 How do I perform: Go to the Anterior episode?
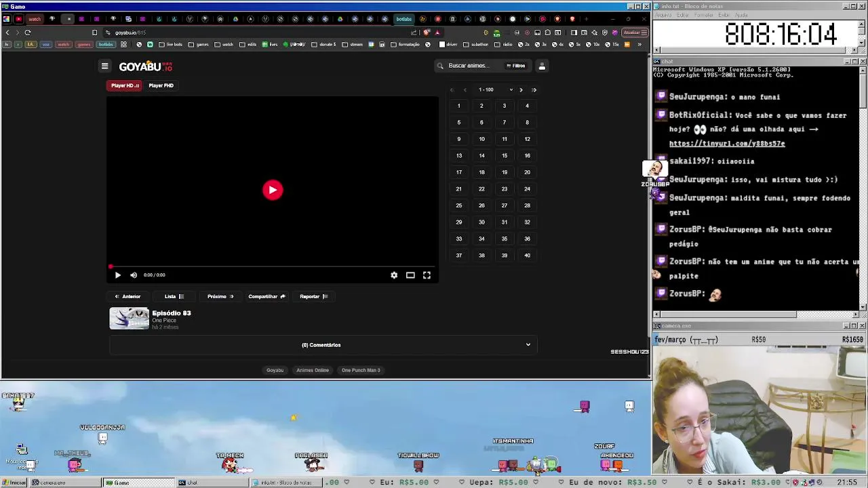click(127, 296)
